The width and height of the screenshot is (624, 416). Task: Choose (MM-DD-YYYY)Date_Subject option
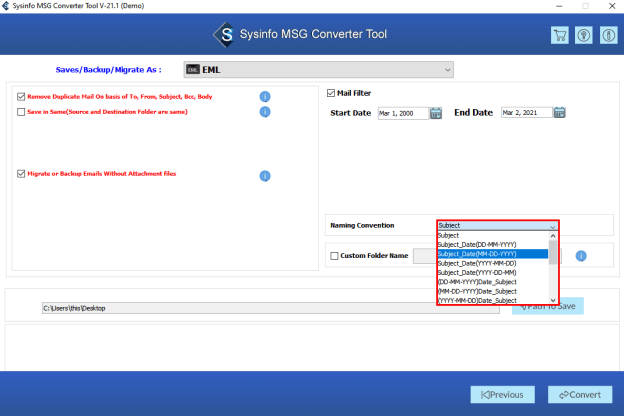pos(493,291)
